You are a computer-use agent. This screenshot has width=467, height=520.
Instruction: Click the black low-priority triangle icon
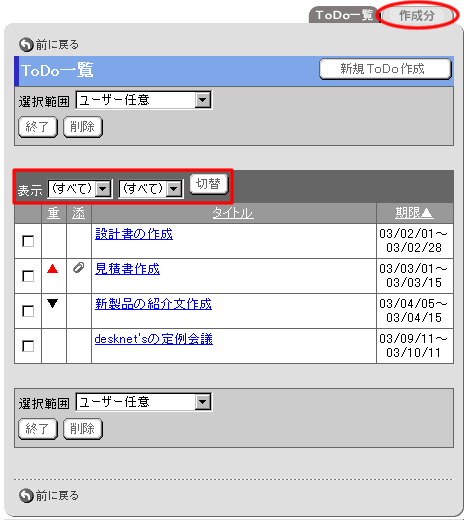click(53, 303)
